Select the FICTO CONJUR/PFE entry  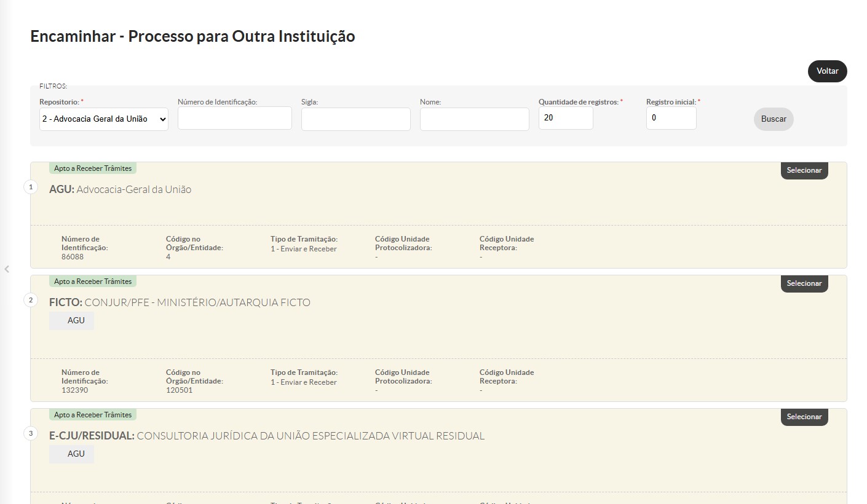click(804, 283)
